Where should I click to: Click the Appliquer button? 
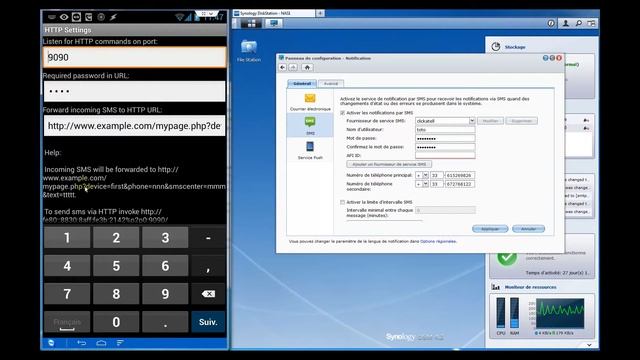point(490,229)
